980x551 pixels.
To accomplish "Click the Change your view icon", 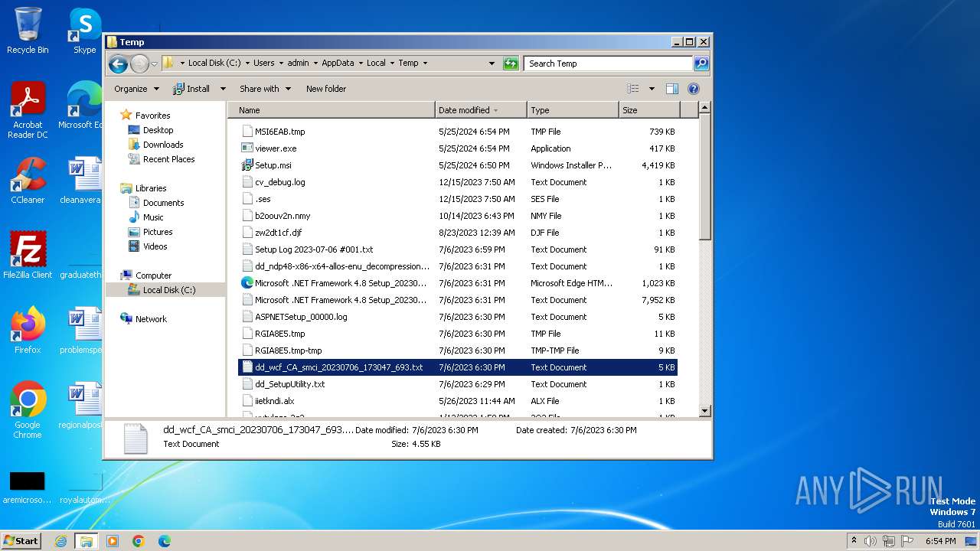I will click(633, 89).
